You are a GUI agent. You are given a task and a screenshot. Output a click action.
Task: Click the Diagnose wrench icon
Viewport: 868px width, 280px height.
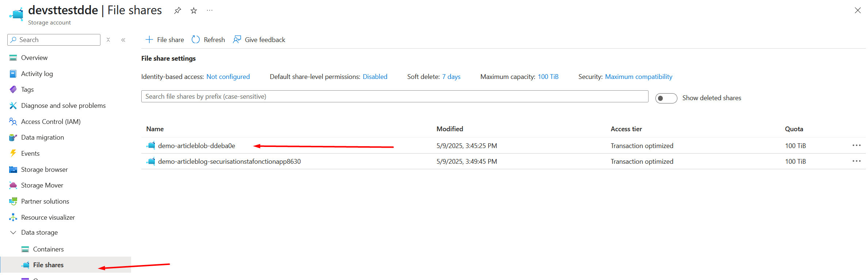point(13,106)
